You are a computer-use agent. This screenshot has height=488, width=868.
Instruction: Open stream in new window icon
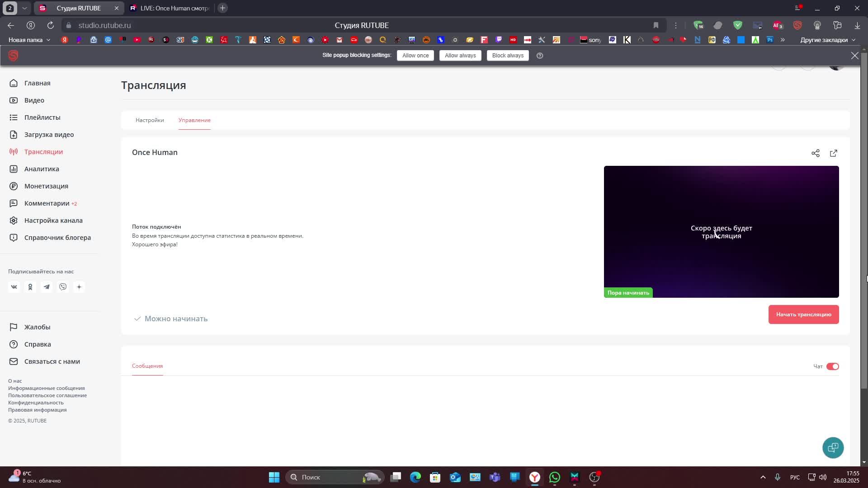click(833, 153)
